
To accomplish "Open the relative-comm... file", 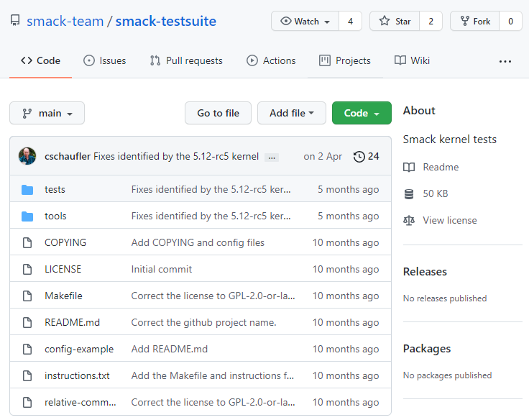I will tap(80, 403).
